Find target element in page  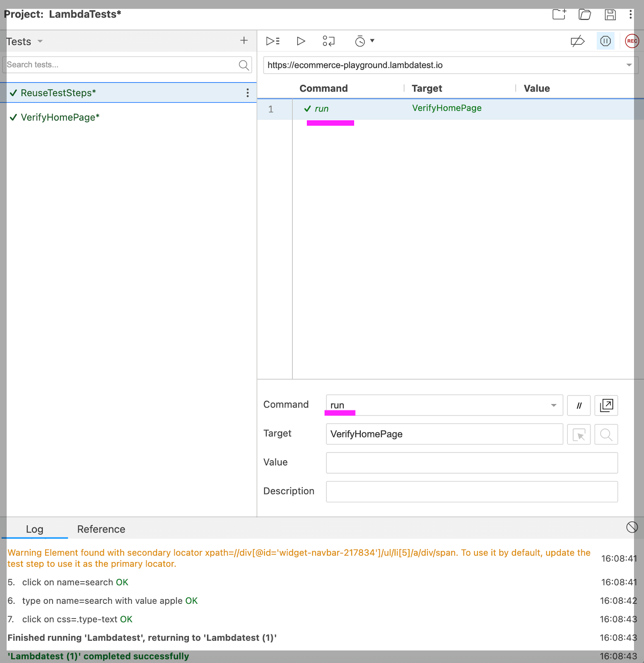click(x=606, y=434)
